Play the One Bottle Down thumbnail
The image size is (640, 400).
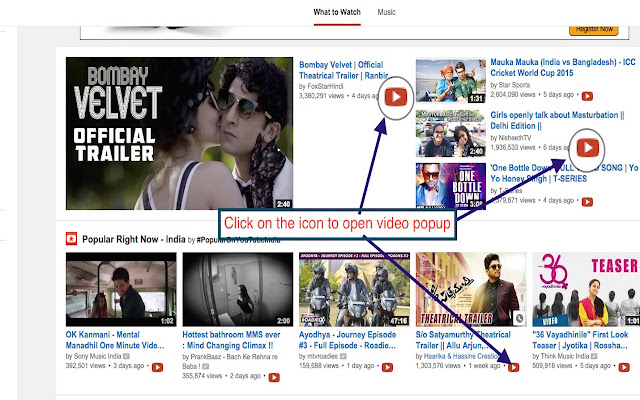point(451,186)
